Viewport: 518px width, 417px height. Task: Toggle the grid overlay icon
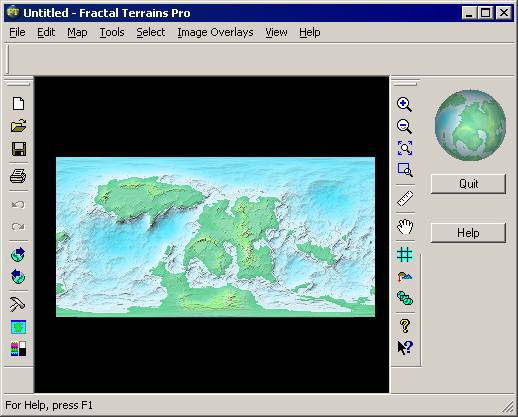(404, 255)
